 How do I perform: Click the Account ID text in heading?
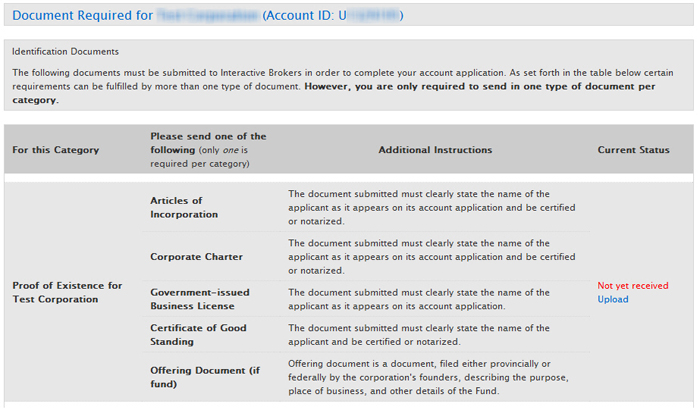(333, 15)
